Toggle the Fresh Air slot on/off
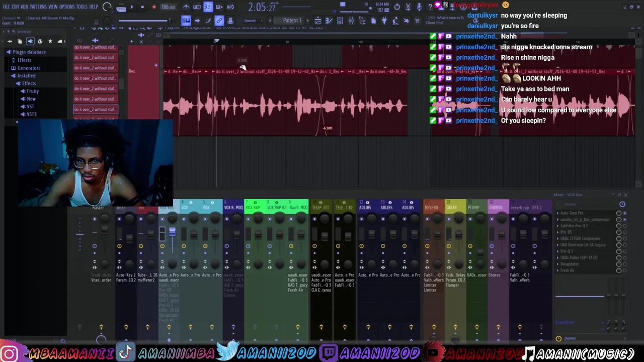This screenshot has width=644, height=362. 625,270
